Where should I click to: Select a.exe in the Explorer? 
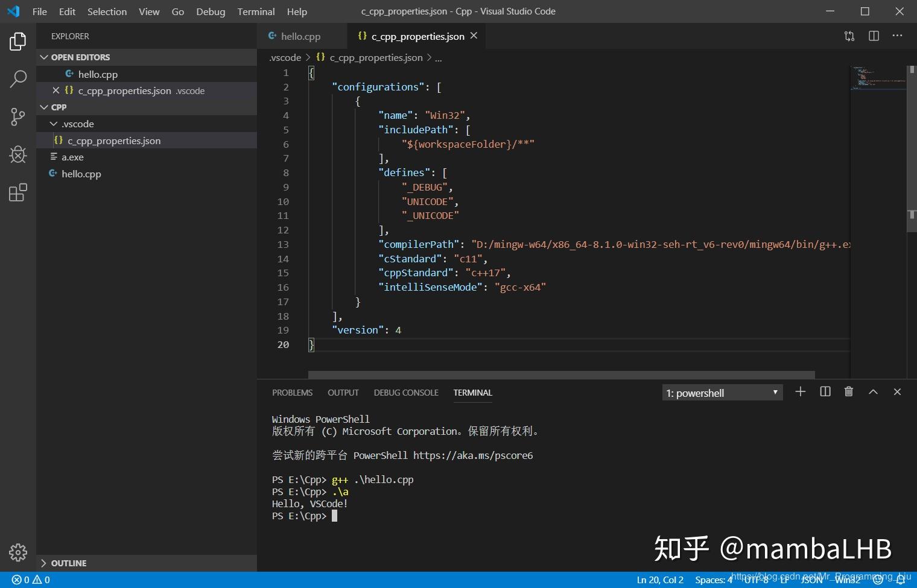tap(72, 157)
